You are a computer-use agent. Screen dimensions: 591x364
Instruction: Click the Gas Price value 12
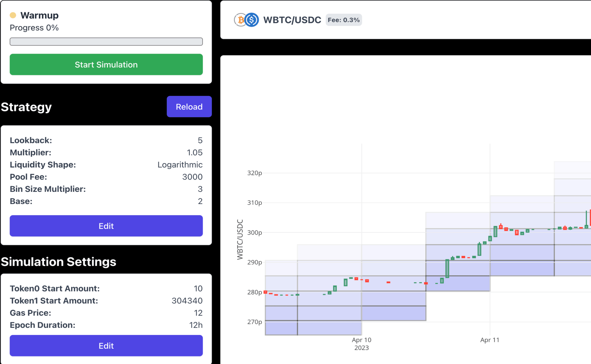(x=198, y=313)
